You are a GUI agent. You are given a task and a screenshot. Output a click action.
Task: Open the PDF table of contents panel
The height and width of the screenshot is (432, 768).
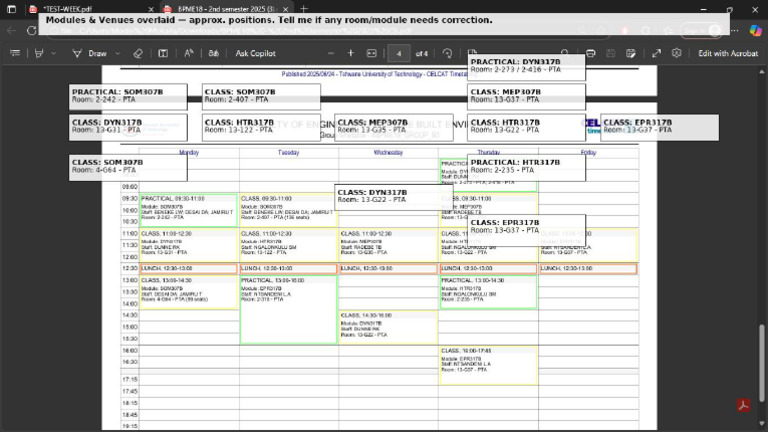(x=15, y=53)
